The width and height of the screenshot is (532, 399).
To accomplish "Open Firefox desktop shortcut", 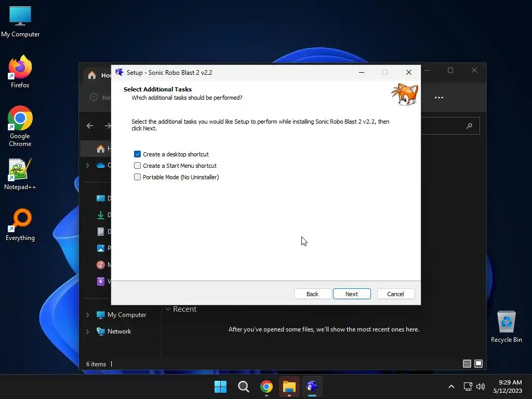I will [x=20, y=72].
